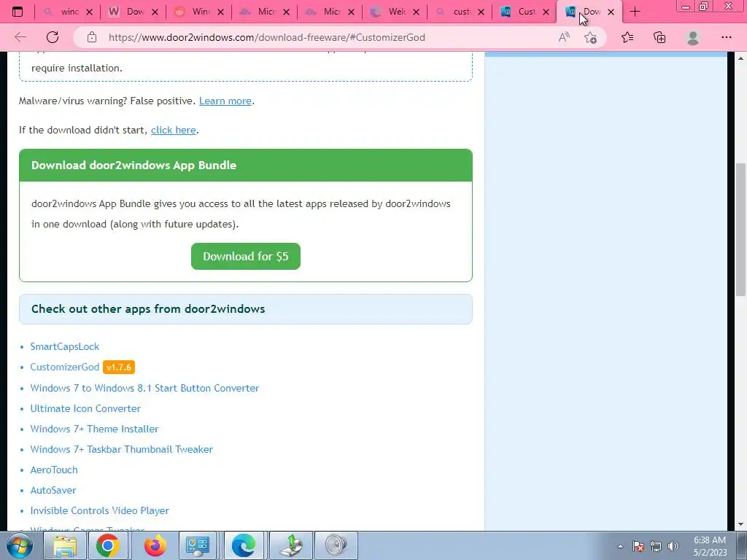Open the Favorites list icon
747x560 pixels.
[627, 37]
